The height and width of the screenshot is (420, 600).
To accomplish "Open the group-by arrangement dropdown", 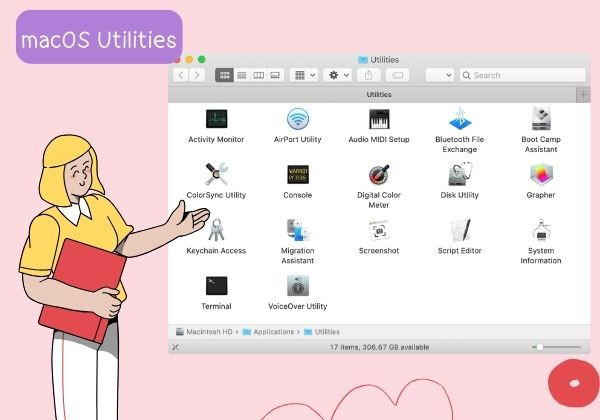I will pyautogui.click(x=304, y=75).
